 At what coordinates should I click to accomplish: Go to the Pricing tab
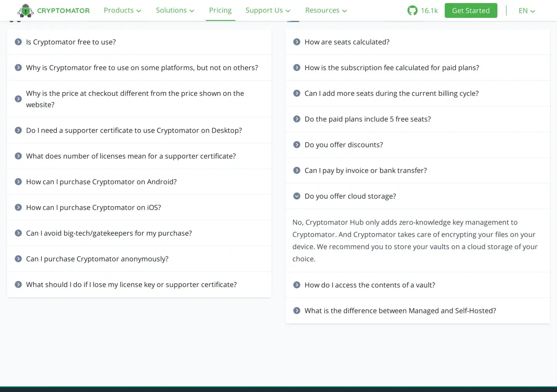(x=220, y=10)
